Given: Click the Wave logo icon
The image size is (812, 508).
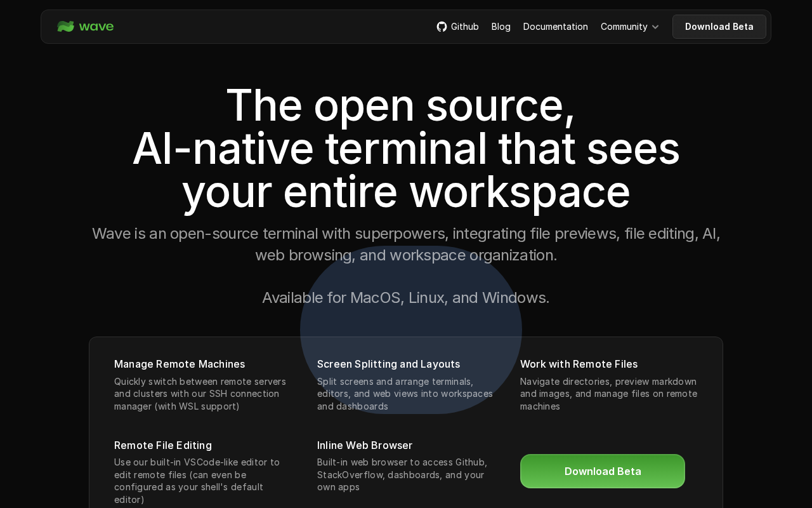Looking at the screenshot, I should click(x=65, y=27).
